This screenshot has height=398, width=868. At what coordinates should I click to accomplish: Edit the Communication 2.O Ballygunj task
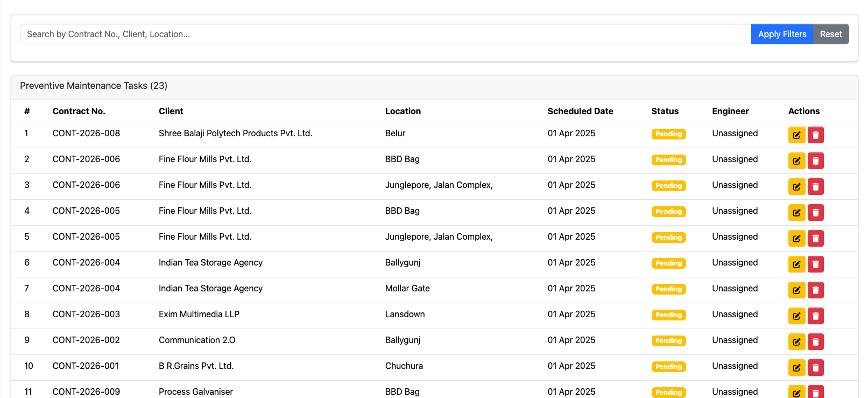pos(796,341)
